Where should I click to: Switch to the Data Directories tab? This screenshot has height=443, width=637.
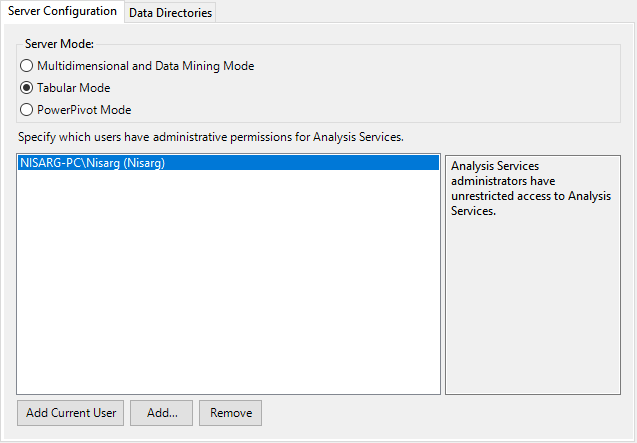(170, 13)
